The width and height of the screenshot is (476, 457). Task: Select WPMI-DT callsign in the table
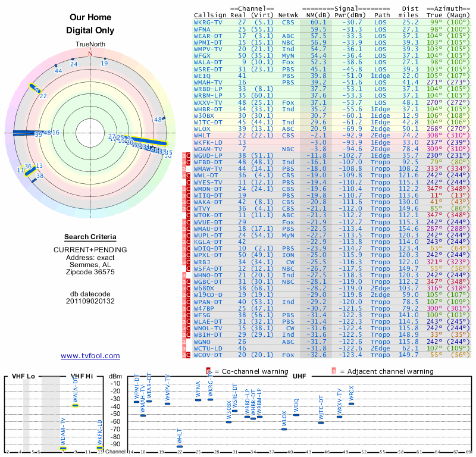tap(208, 42)
